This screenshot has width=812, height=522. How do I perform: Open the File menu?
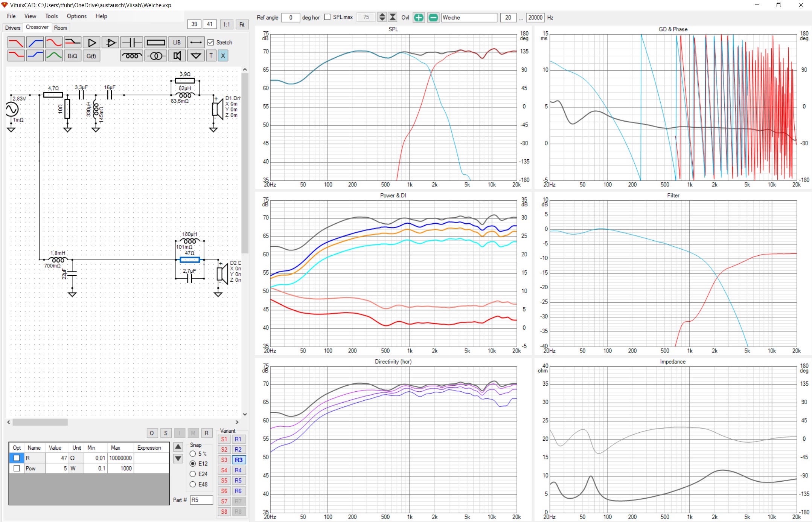point(11,16)
